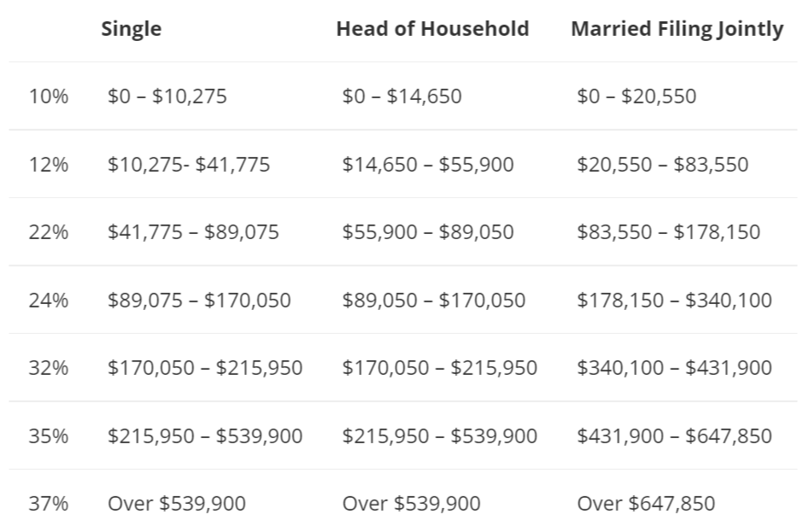Select the 10% tax rate cell
Image resolution: width=803 pixels, height=532 pixels.
[x=49, y=96]
